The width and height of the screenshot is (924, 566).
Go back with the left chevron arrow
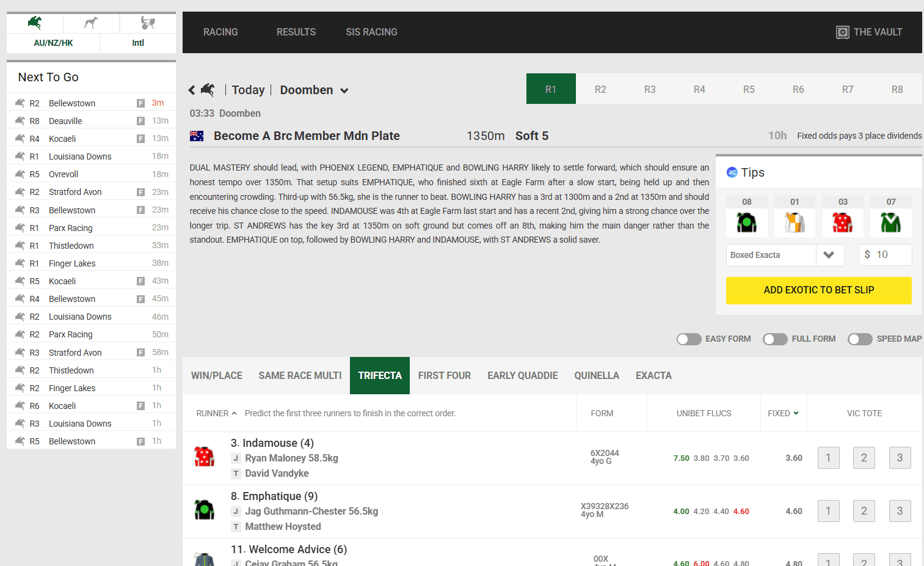pyautogui.click(x=192, y=90)
